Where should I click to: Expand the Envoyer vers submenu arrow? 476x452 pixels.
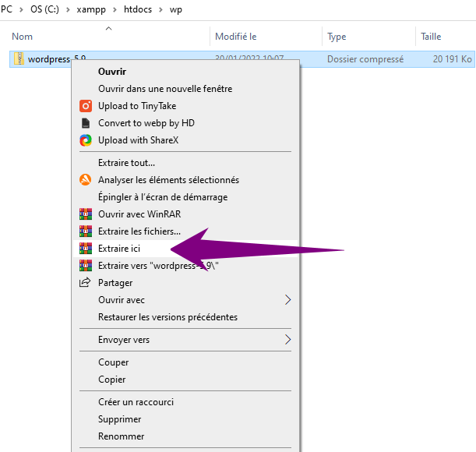[287, 340]
